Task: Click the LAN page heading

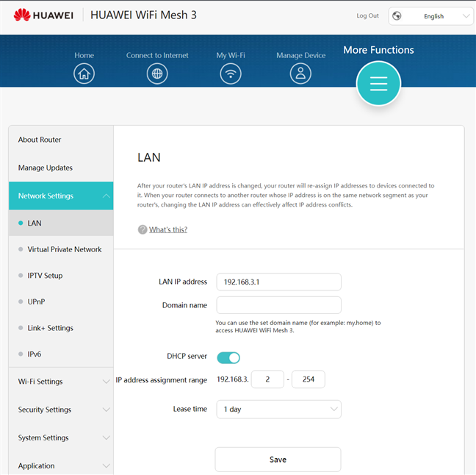Action: (148, 157)
